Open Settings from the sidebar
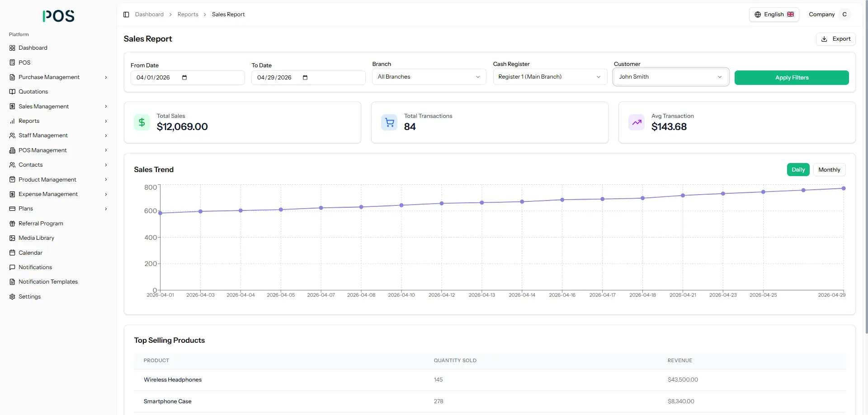The image size is (868, 415). 29,297
